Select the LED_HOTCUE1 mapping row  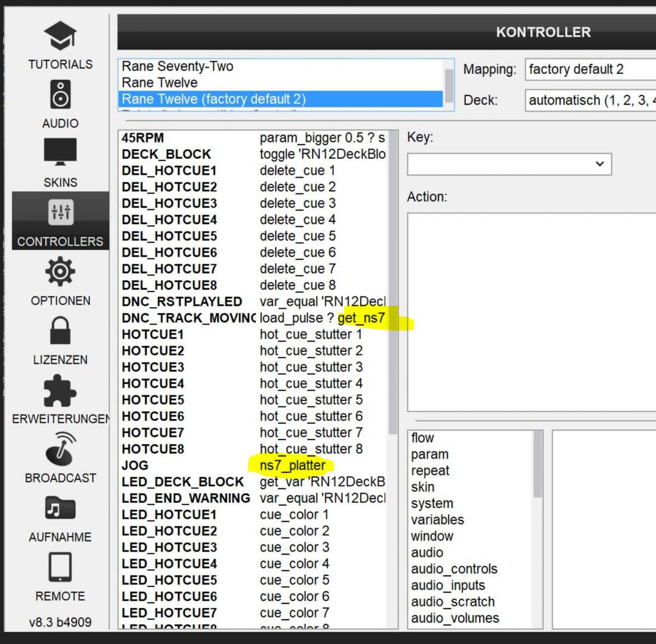253,514
